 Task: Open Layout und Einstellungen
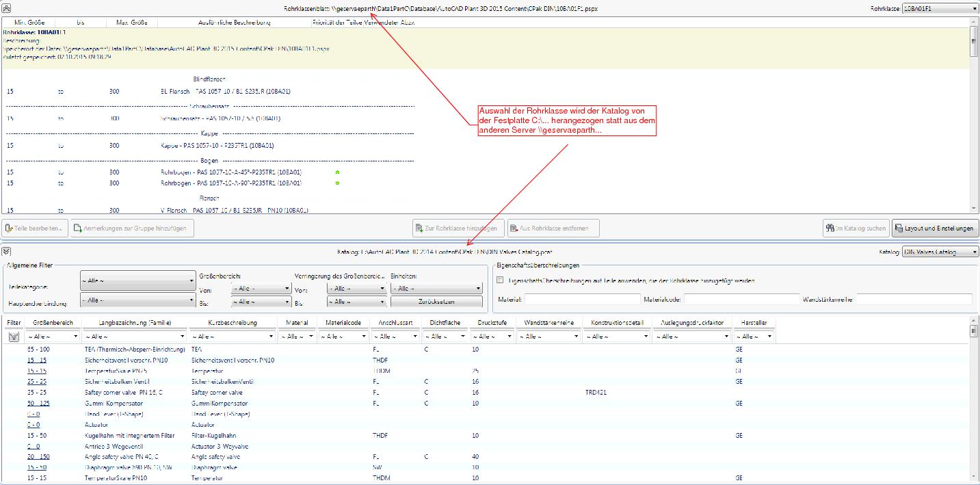935,228
